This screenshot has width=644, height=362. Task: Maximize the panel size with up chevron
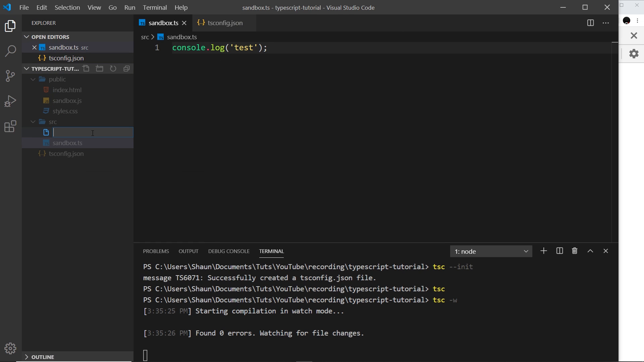590,251
